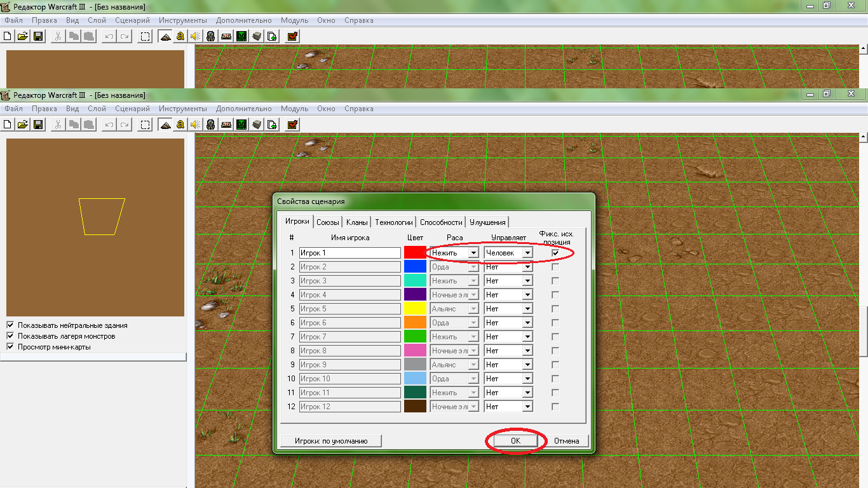Click Open map folder icon in front editor toolbar
This screenshot has width=868, height=488.
pyautogui.click(x=23, y=125)
